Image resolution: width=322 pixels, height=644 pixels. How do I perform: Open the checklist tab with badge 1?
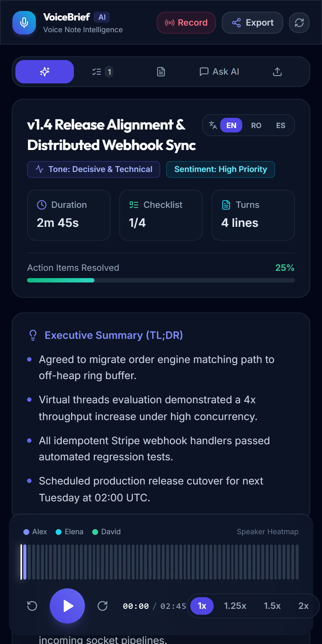(x=102, y=72)
